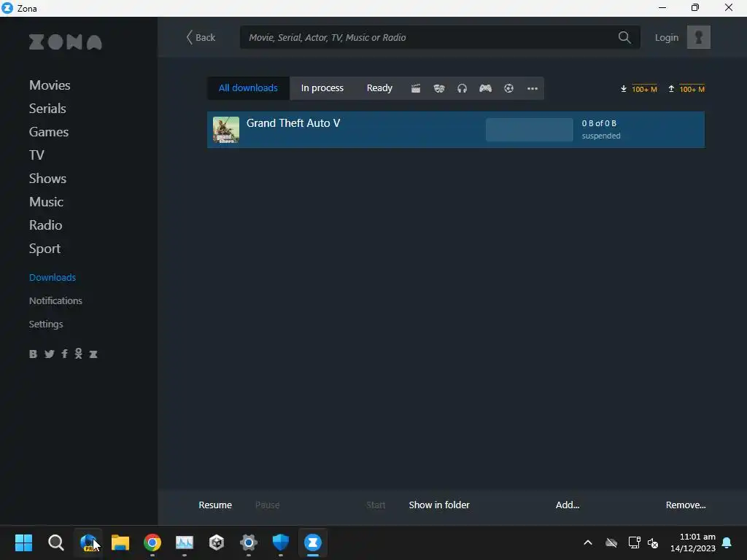Click the search magnifier icon
Image resolution: width=747 pixels, height=560 pixels.
624,37
